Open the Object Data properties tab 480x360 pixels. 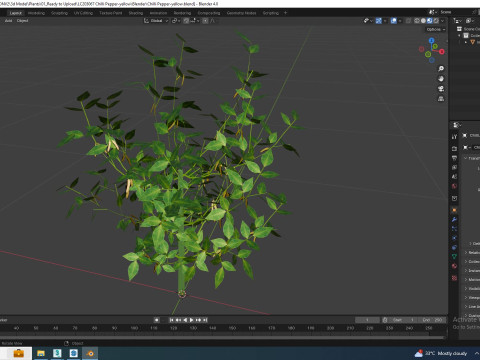454,257
